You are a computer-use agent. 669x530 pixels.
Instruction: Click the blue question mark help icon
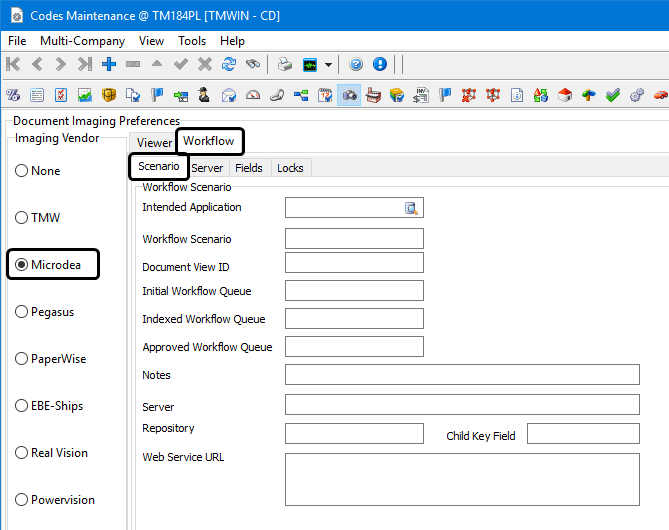356,64
